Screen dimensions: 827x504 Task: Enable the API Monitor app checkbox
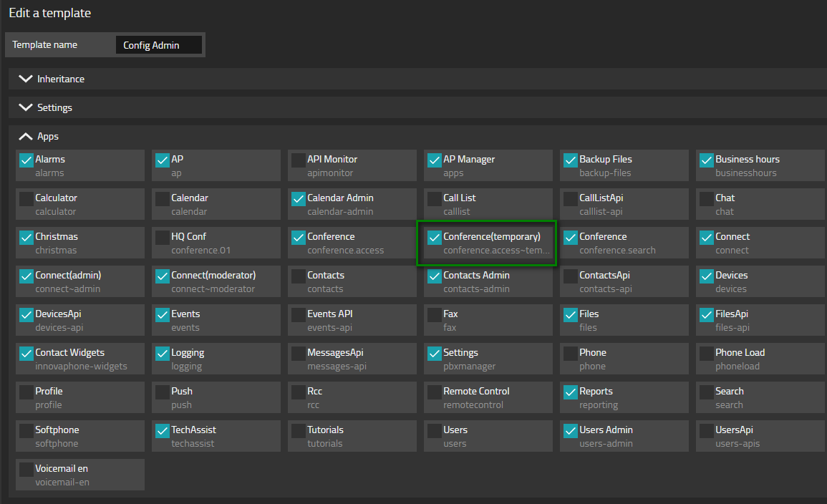click(x=299, y=160)
